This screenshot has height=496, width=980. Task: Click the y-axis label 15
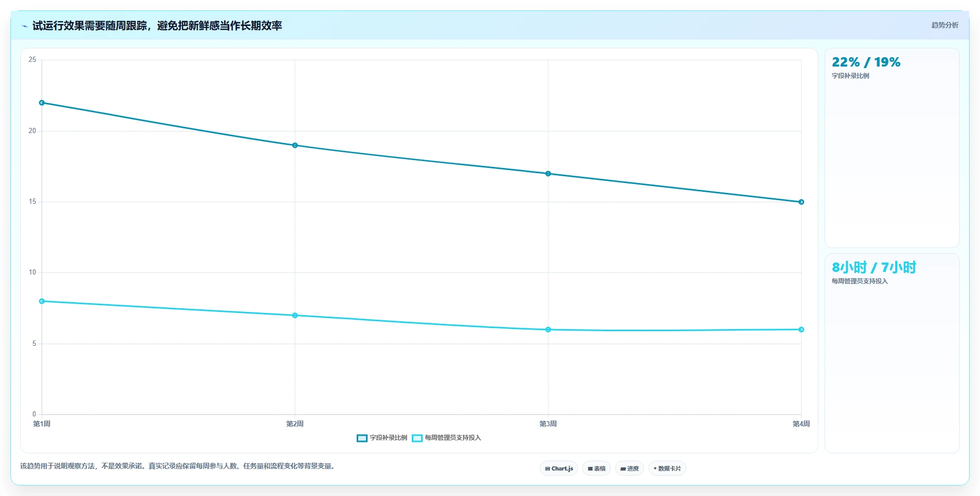(x=32, y=202)
